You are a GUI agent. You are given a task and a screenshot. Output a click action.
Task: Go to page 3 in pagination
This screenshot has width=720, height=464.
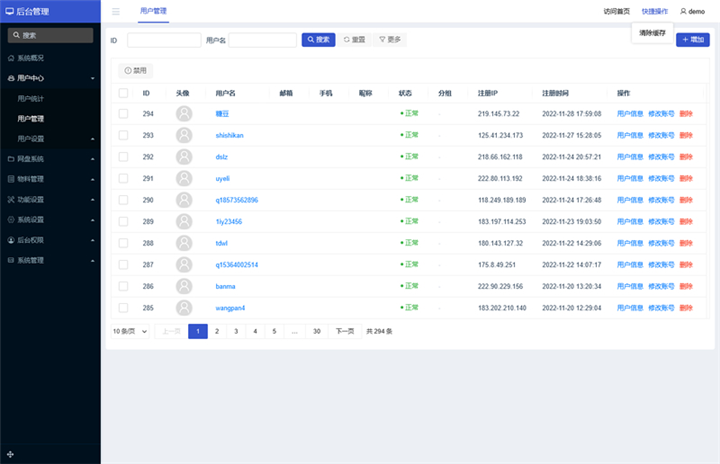(236, 331)
